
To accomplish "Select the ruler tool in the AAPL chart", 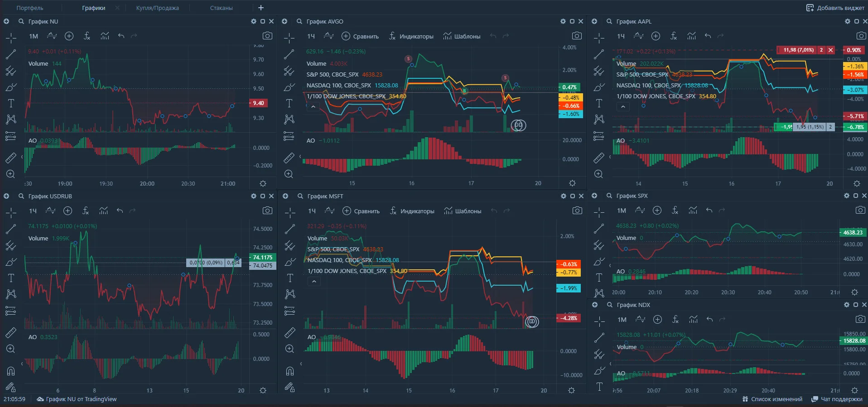I will (x=599, y=158).
